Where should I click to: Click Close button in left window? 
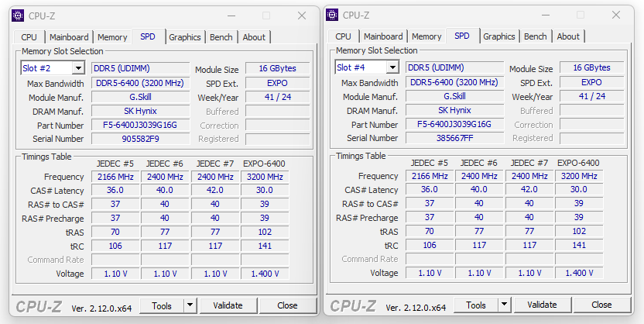pos(287,305)
